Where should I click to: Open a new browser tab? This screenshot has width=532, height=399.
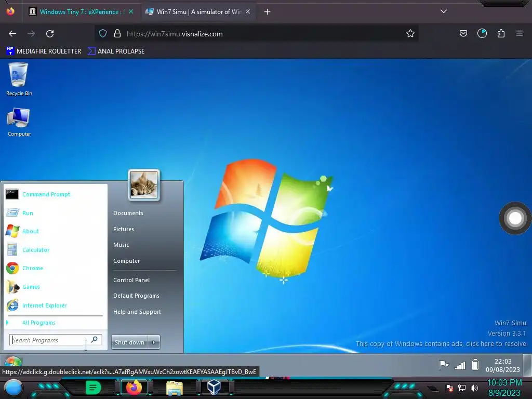[x=268, y=12]
